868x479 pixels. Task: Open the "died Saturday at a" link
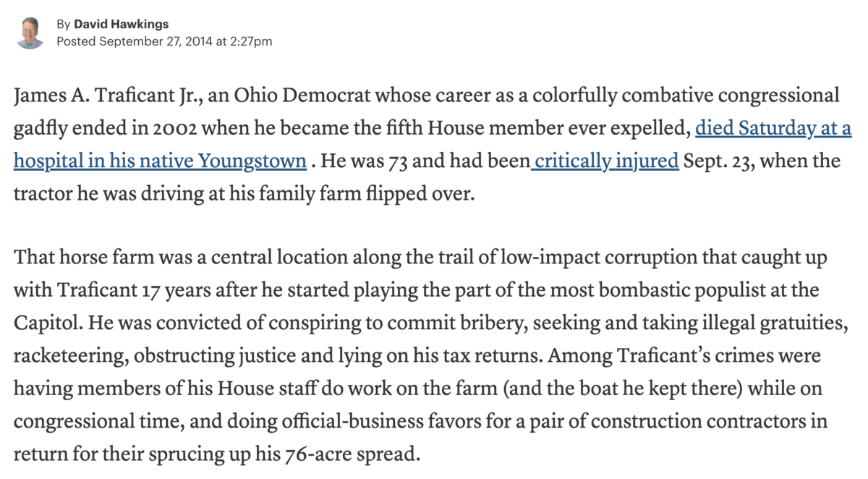tap(773, 129)
